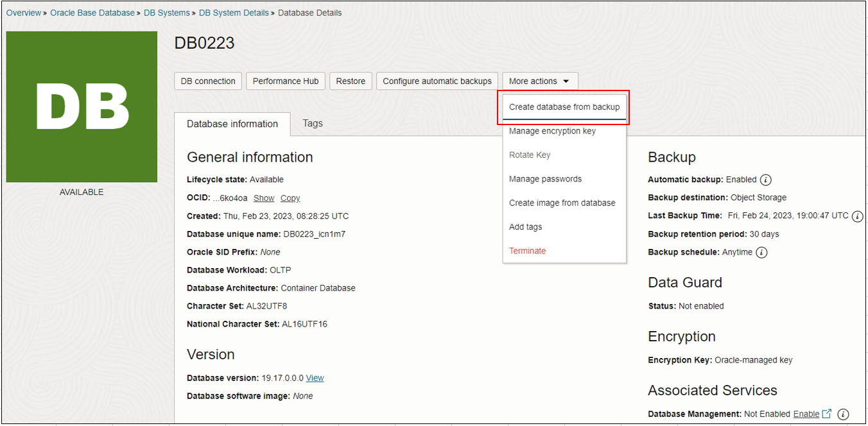The width and height of the screenshot is (868, 426).
Task: Open Performance Hub
Action: coord(286,81)
